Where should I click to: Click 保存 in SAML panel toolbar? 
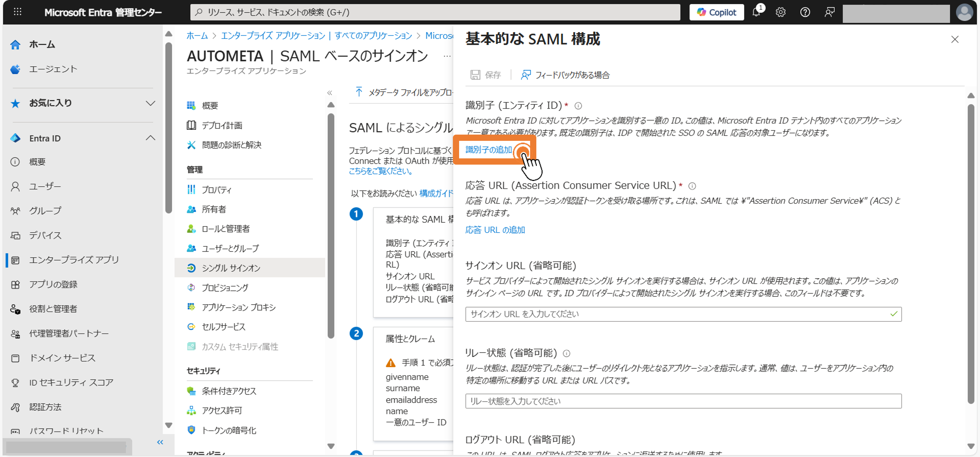coord(486,75)
